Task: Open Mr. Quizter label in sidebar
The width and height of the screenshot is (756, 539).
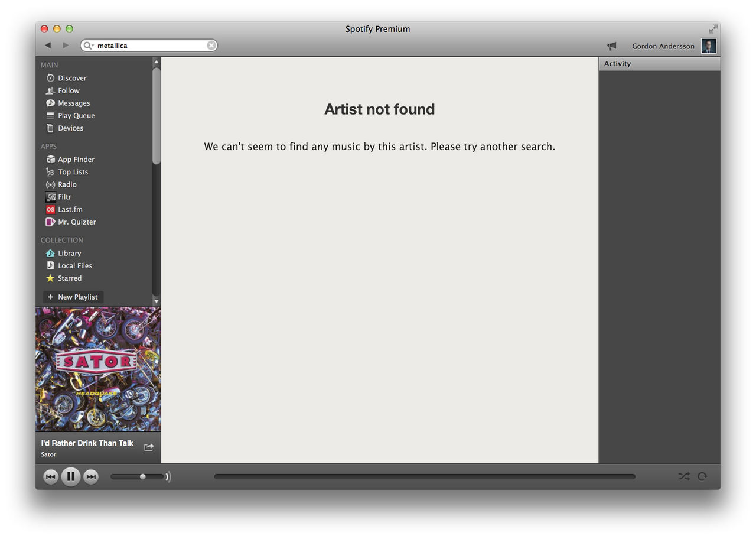Action: coord(77,222)
